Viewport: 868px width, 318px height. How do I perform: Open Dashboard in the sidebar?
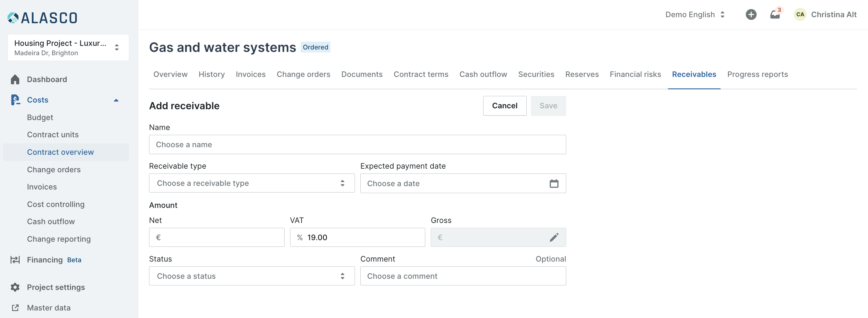pos(47,80)
